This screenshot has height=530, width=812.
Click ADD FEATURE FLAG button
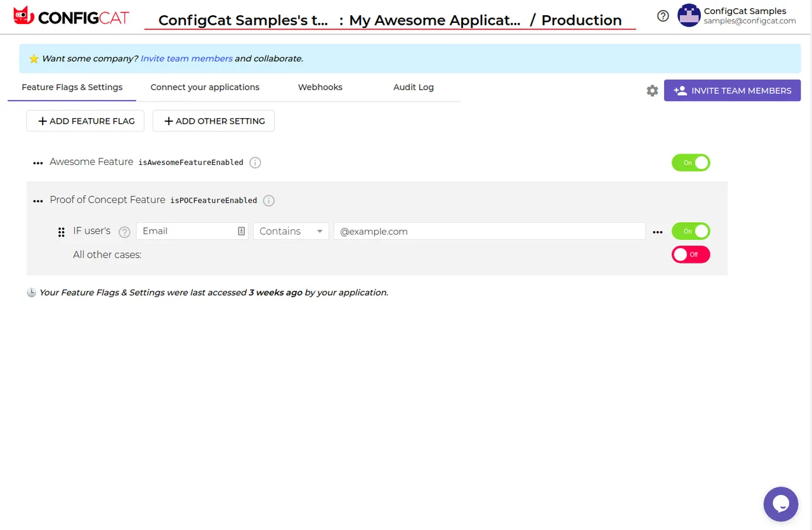(x=86, y=121)
